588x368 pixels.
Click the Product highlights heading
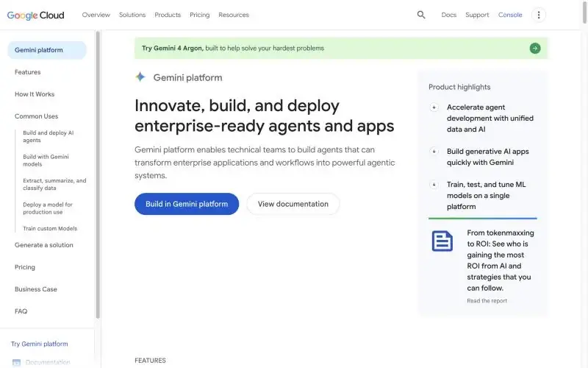click(459, 87)
